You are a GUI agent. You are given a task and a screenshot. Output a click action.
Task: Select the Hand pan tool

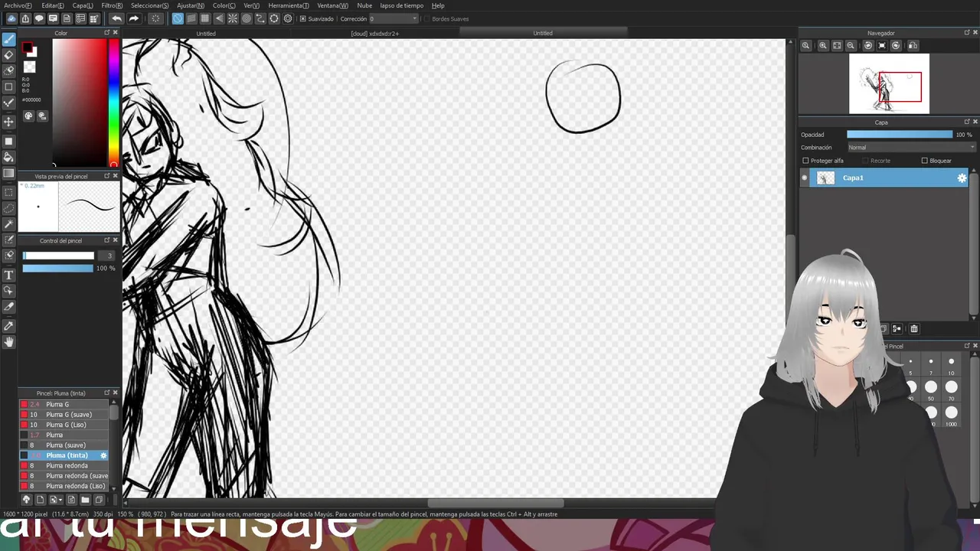[9, 342]
